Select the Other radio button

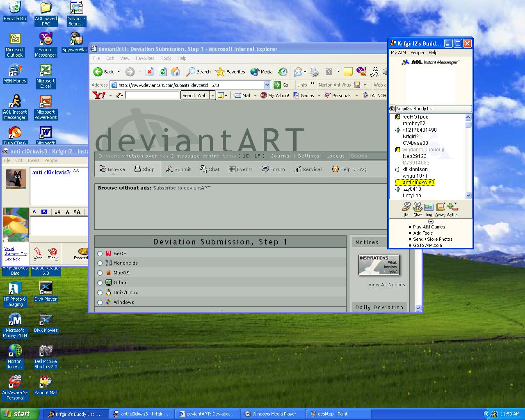click(x=100, y=283)
